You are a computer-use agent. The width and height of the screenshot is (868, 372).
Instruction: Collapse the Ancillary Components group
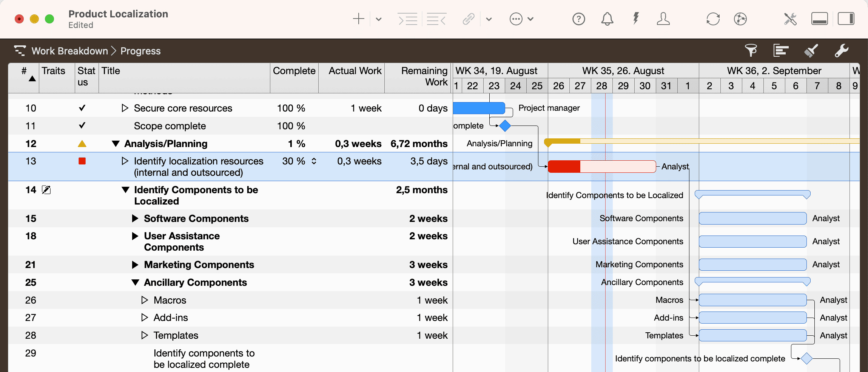[135, 282]
